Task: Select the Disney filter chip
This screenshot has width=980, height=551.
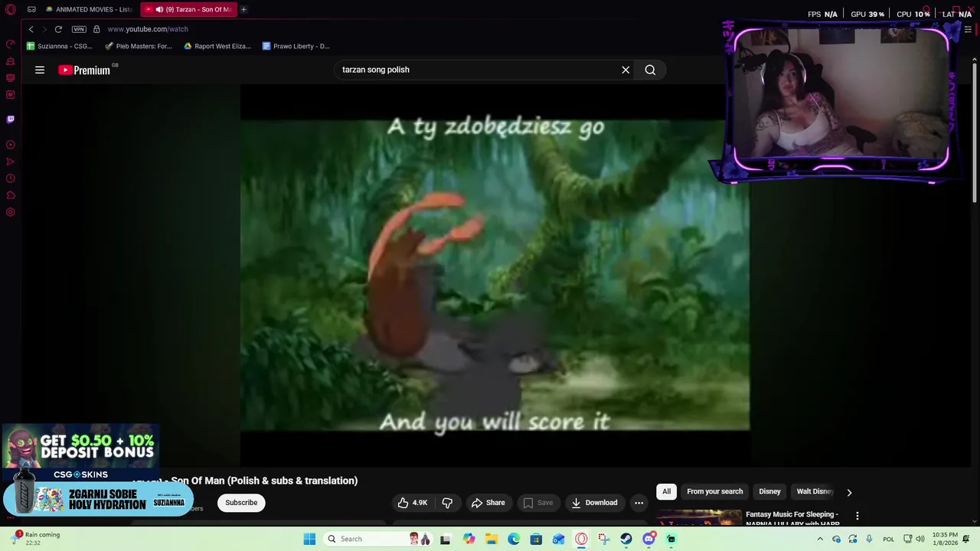Action: tap(769, 491)
